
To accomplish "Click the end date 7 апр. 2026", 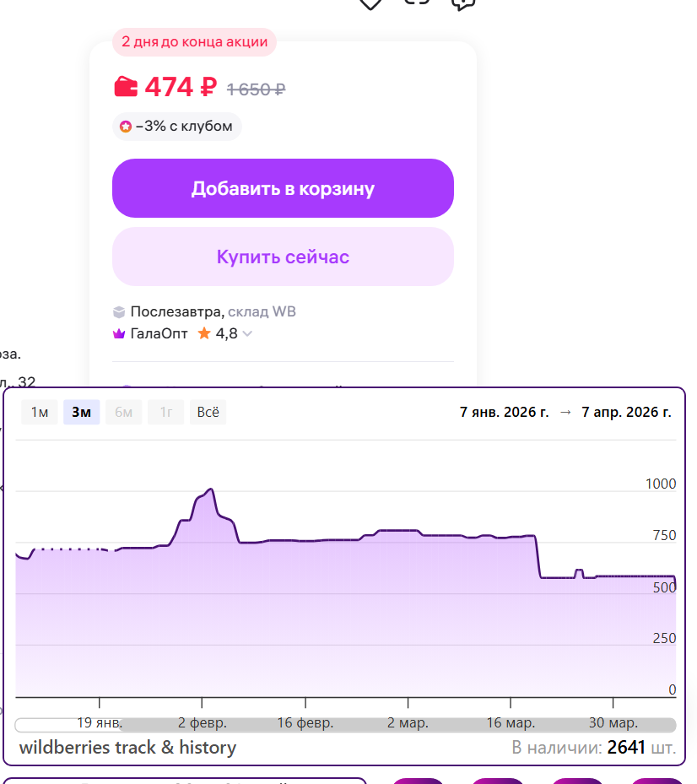I will click(x=626, y=412).
